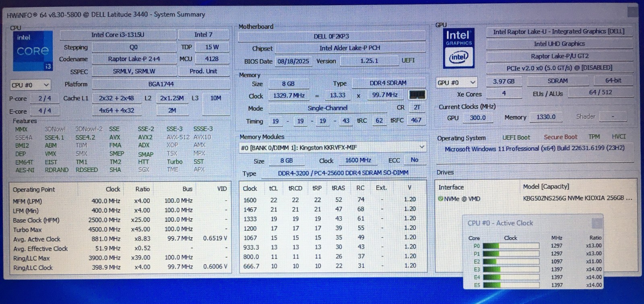644x304 pixels.
Task: Click the module clock 1600 MHz value
Action: 358,160
